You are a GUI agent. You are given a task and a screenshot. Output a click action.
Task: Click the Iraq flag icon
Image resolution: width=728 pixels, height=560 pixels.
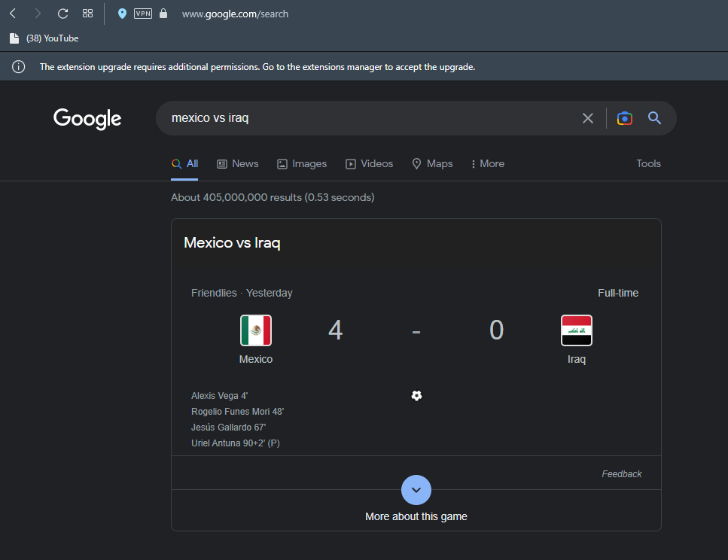[x=577, y=330]
